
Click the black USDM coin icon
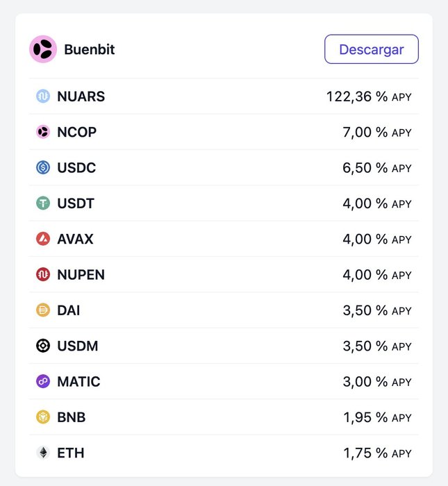click(43, 346)
